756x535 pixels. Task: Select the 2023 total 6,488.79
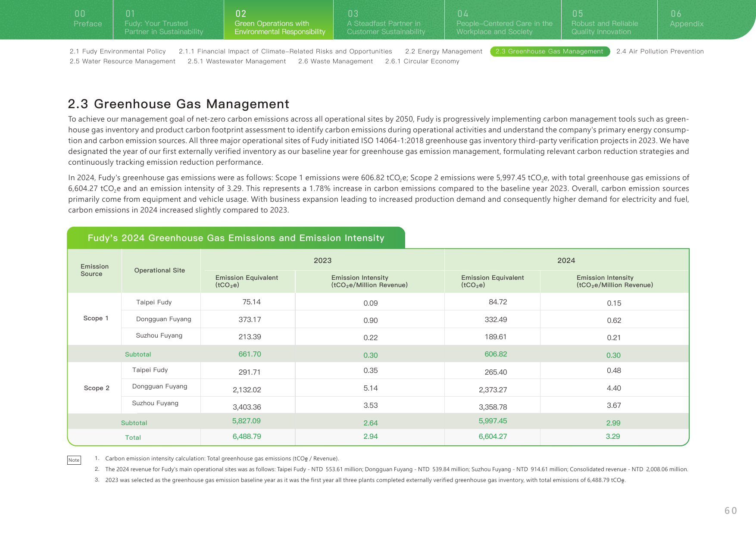247,436
